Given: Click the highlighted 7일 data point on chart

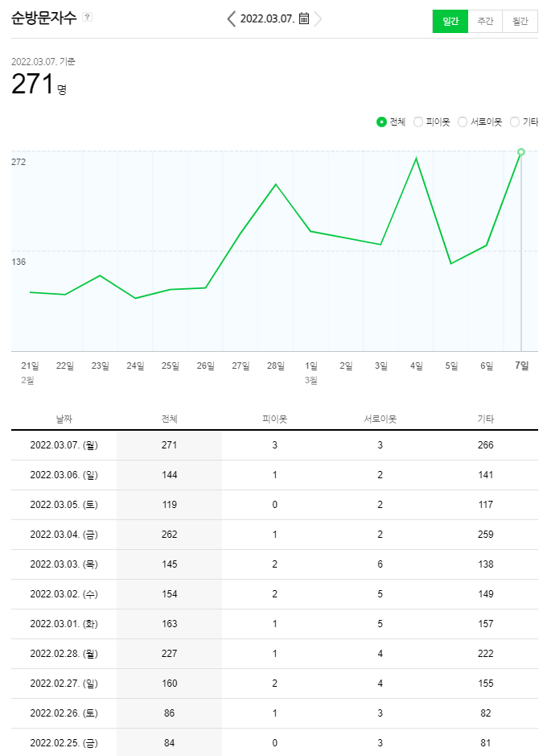Looking at the screenshot, I should [x=521, y=152].
